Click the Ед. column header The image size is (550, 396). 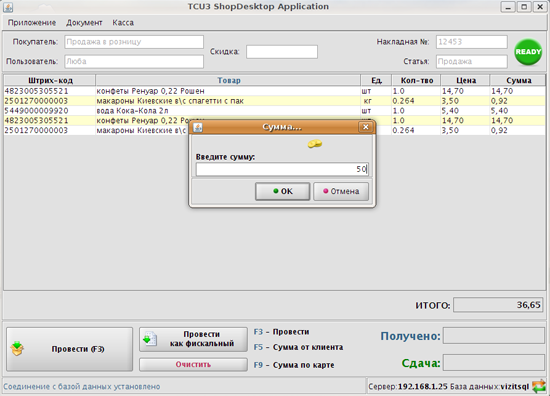(376, 80)
